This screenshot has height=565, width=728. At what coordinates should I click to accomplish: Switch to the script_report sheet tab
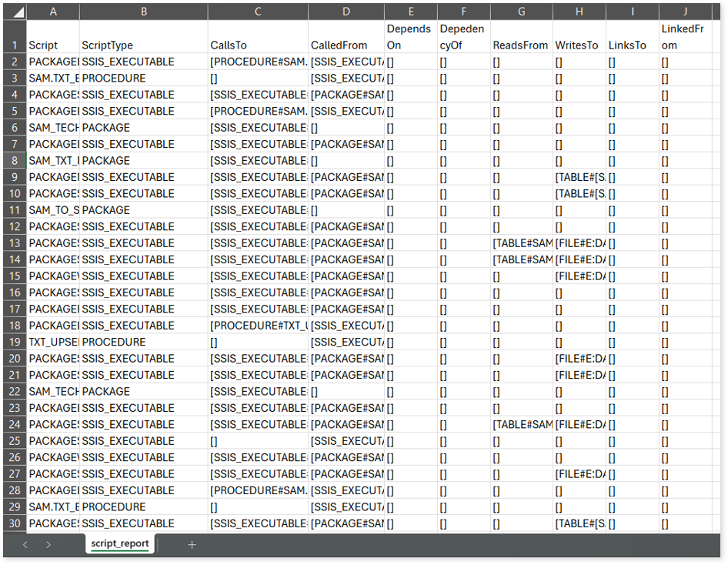pos(119,543)
